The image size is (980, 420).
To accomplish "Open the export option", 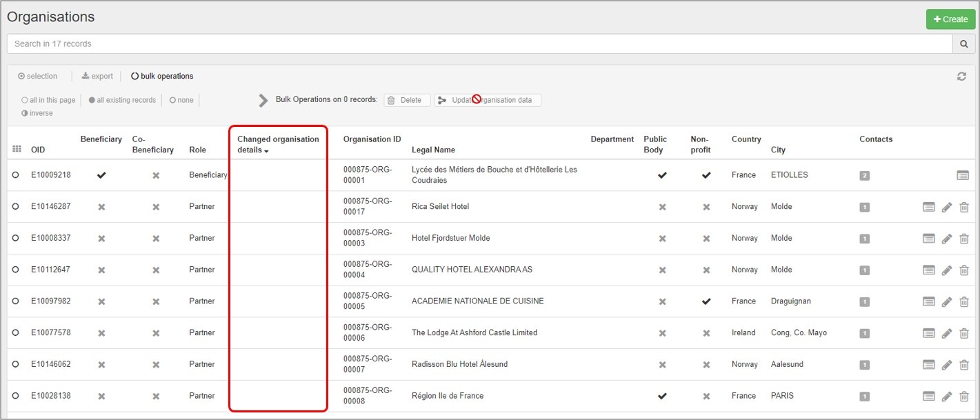I will [97, 77].
